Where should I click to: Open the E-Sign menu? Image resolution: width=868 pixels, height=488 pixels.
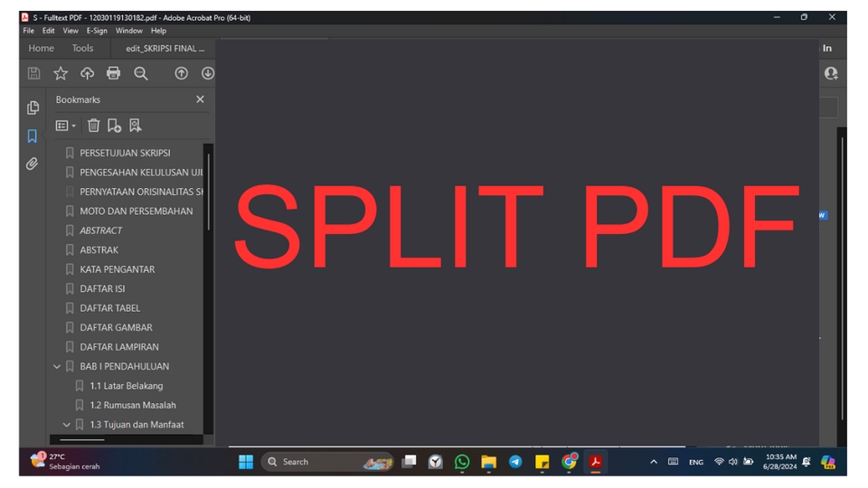97,31
